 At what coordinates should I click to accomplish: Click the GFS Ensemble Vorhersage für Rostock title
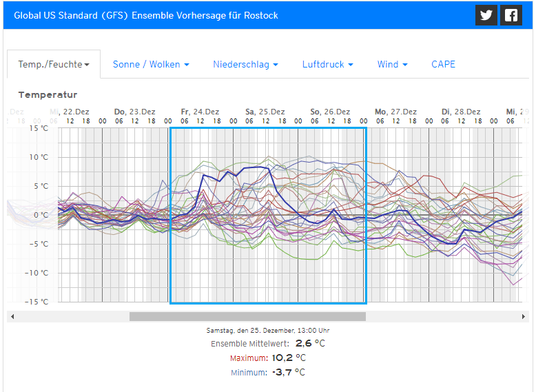point(146,15)
